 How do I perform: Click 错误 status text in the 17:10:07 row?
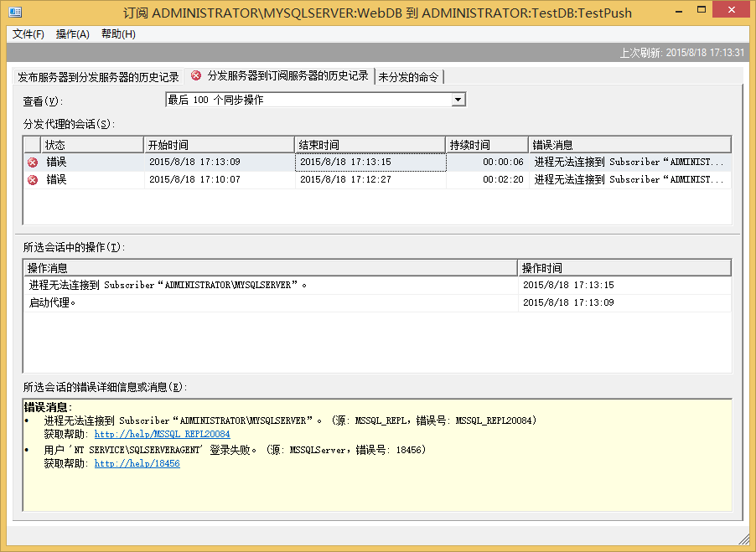[56, 179]
